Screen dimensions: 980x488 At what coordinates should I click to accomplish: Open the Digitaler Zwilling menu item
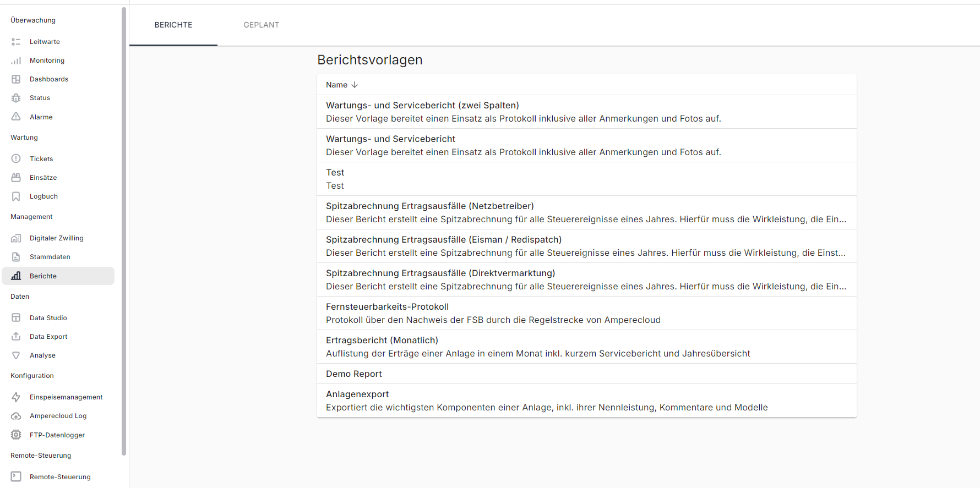click(x=57, y=238)
